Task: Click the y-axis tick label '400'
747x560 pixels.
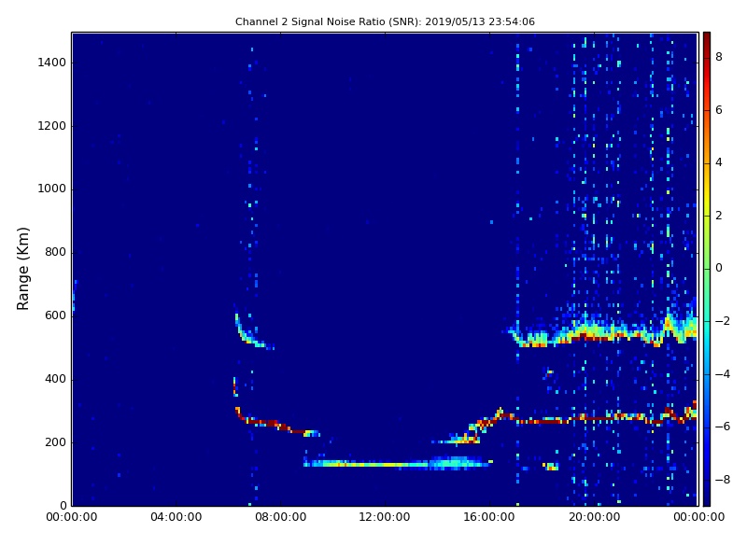Action: click(x=55, y=379)
